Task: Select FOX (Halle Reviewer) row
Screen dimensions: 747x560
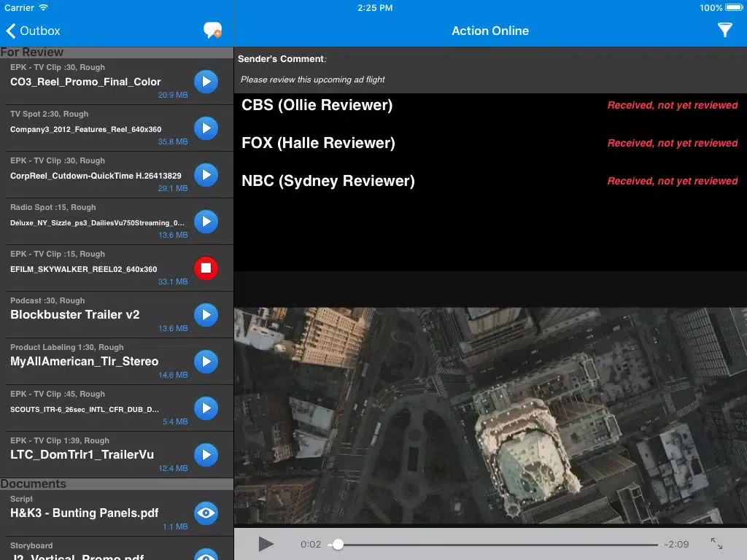Action: [490, 143]
